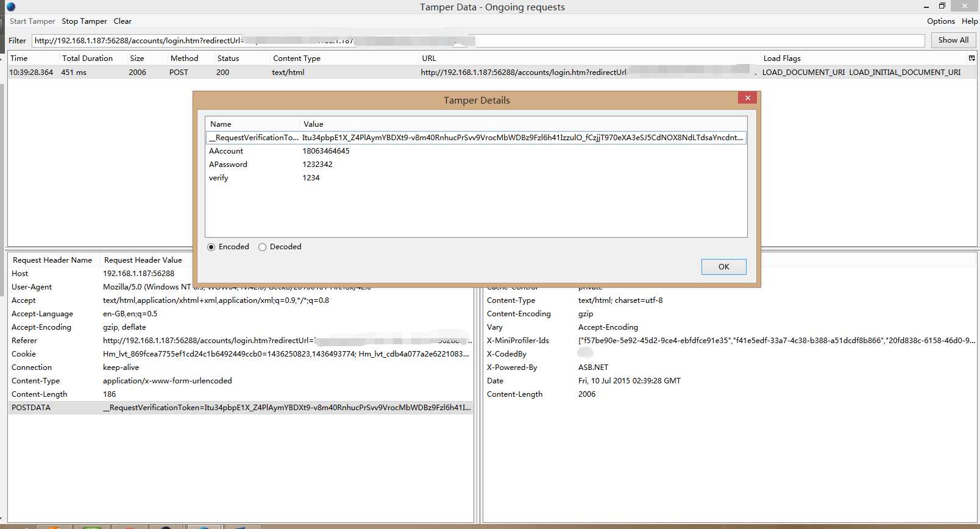Open the Help menu

point(970,21)
